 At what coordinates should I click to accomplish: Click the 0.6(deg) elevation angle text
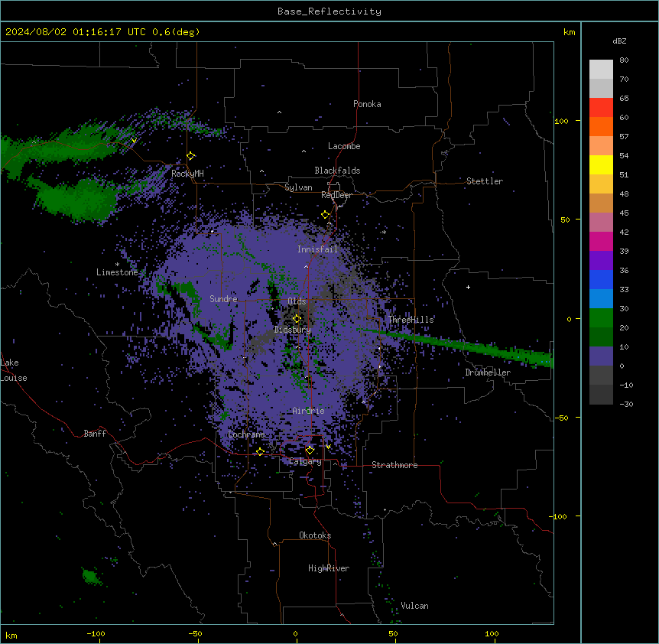click(176, 32)
